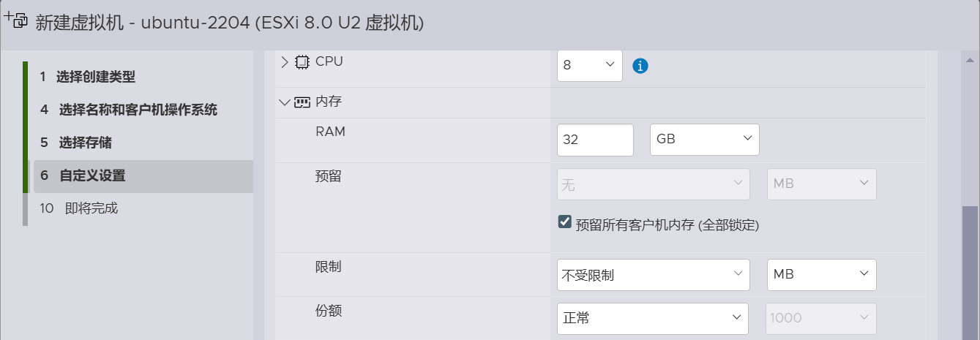This screenshot has width=980, height=340.
Task: Click the new virtual machine title icon
Action: [x=16, y=20]
